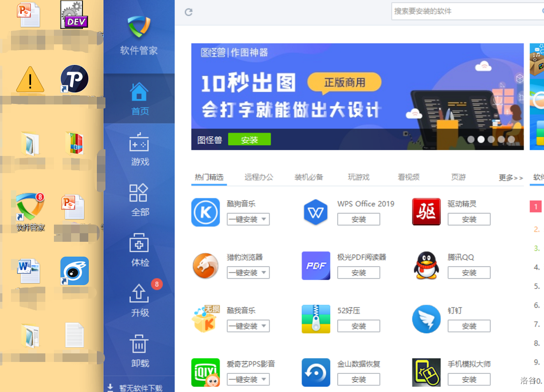Click 安装 for 钉钉

[469, 326]
